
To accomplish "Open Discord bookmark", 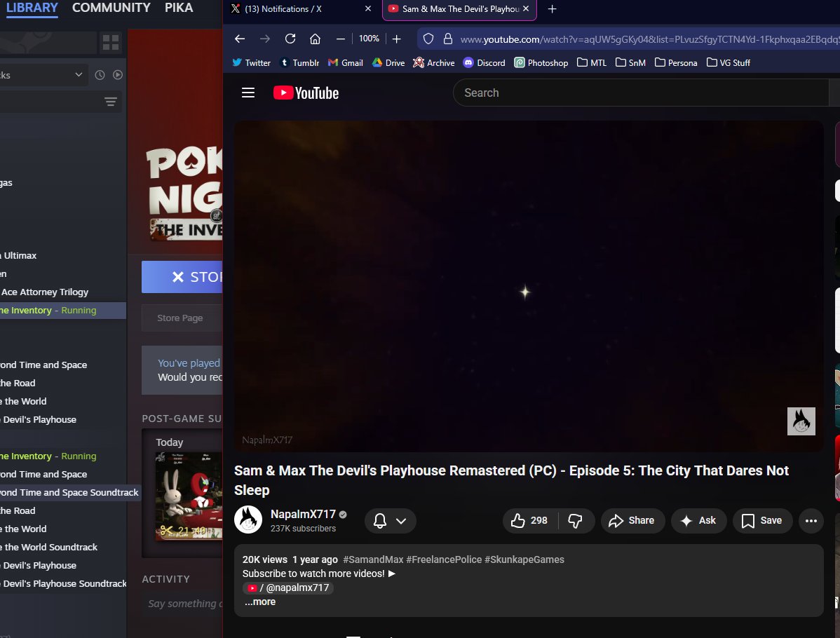I will click(484, 62).
